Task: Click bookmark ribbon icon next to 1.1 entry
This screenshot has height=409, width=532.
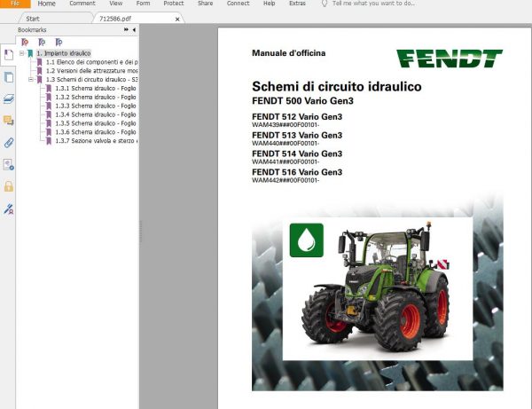Action: click(39, 62)
